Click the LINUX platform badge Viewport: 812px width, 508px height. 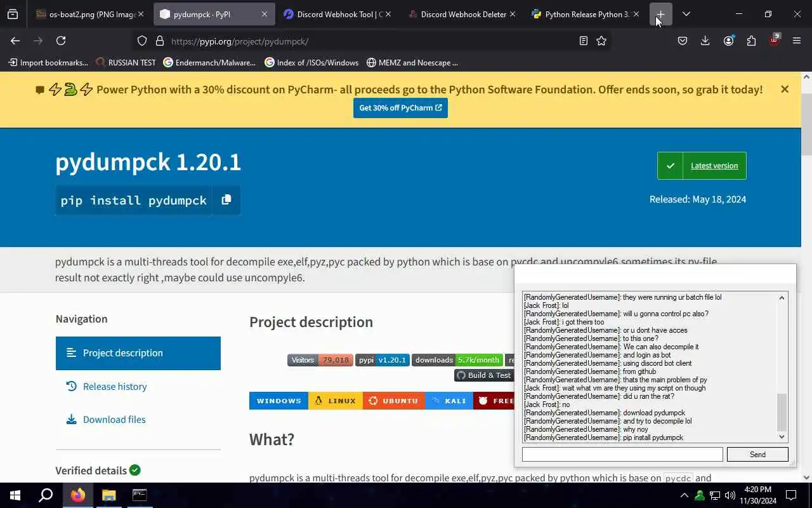pos(335,401)
